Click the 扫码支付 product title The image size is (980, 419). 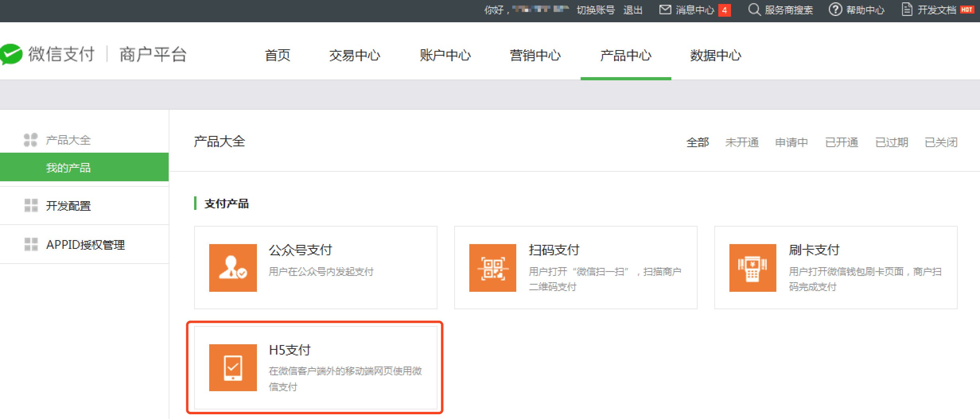(554, 250)
